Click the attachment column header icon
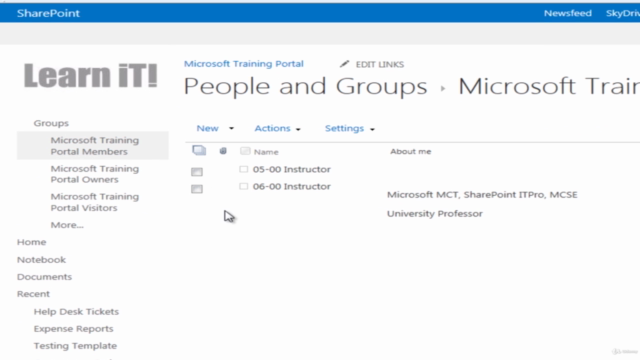The image size is (640, 360). click(x=223, y=151)
